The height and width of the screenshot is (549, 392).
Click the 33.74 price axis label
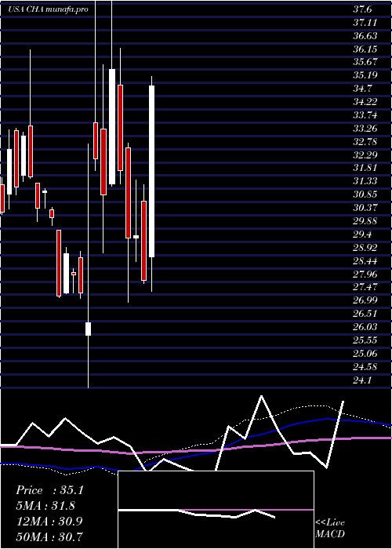(365, 115)
